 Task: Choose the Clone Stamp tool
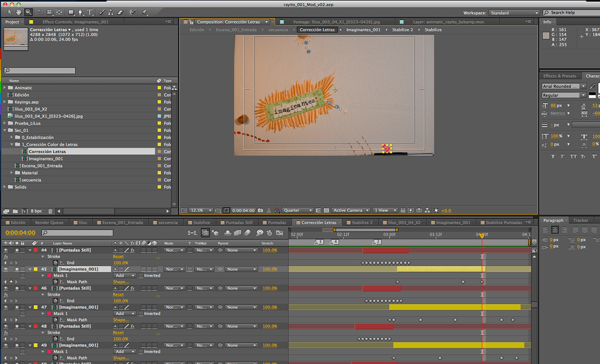click(111, 12)
